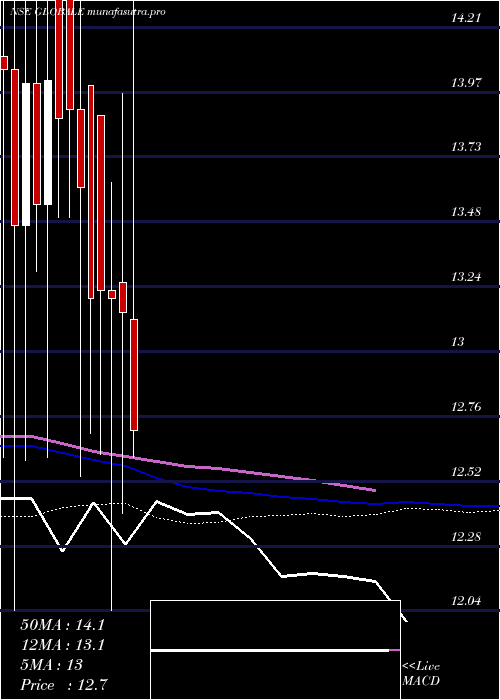
Task: Click the 50MA : 14.1 reading
Action: point(62,625)
